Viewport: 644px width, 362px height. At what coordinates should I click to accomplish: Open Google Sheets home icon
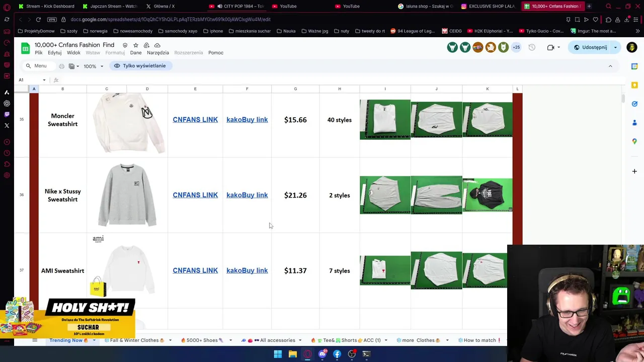[x=25, y=48]
